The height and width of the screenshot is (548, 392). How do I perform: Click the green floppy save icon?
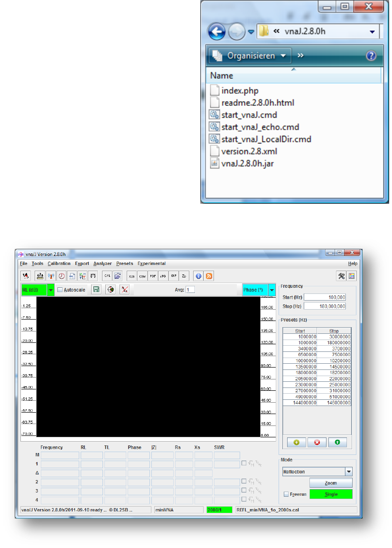[96, 289]
